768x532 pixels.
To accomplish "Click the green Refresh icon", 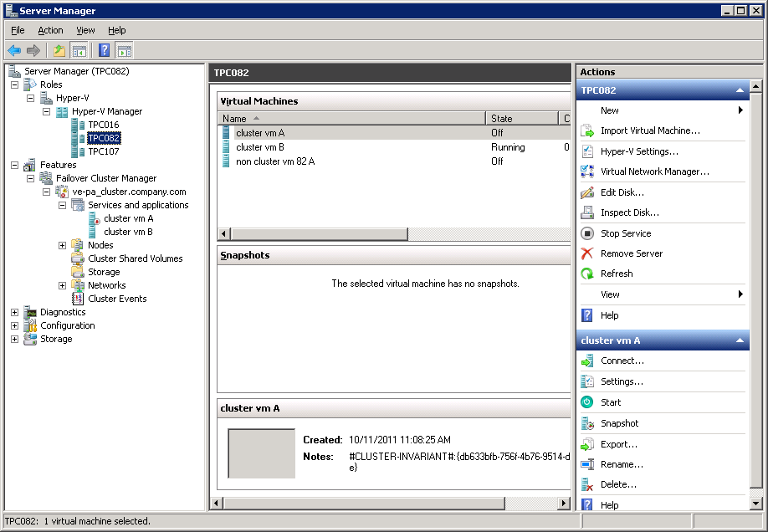I will (x=587, y=274).
